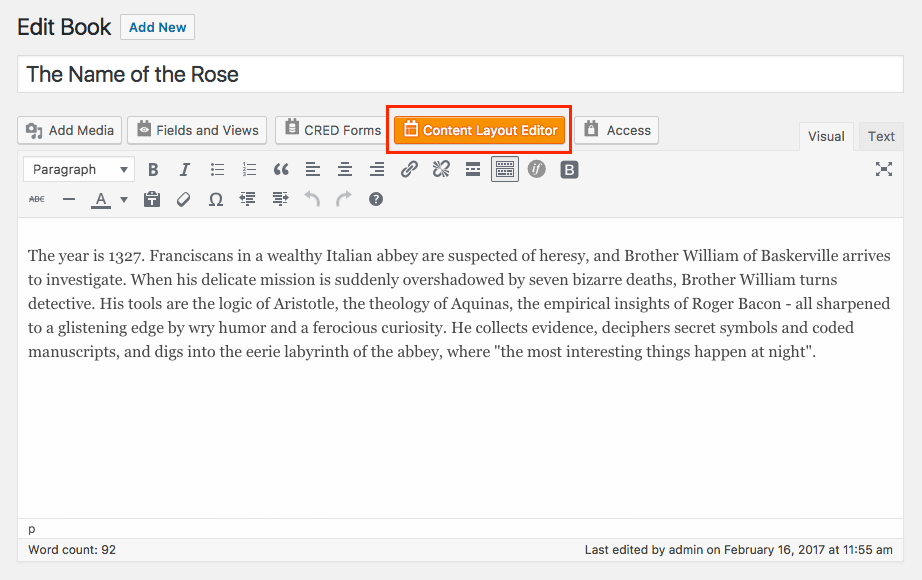922x580 pixels.
Task: Insert a horizontal line
Action: pos(69,199)
